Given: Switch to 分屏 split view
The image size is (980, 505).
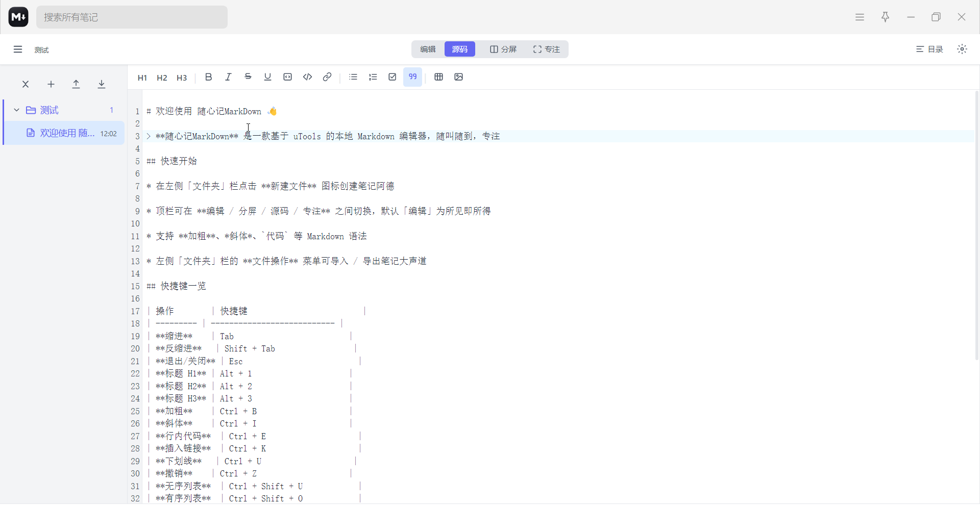Looking at the screenshot, I should [503, 49].
